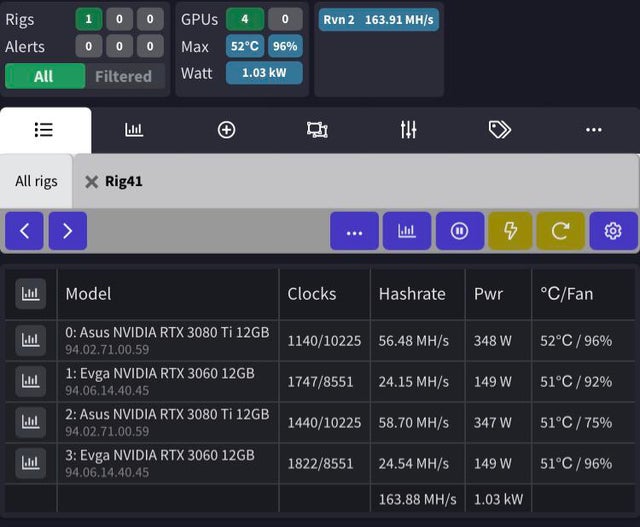Select the Rig41 tab label
This screenshot has height=527, width=640.
124,181
